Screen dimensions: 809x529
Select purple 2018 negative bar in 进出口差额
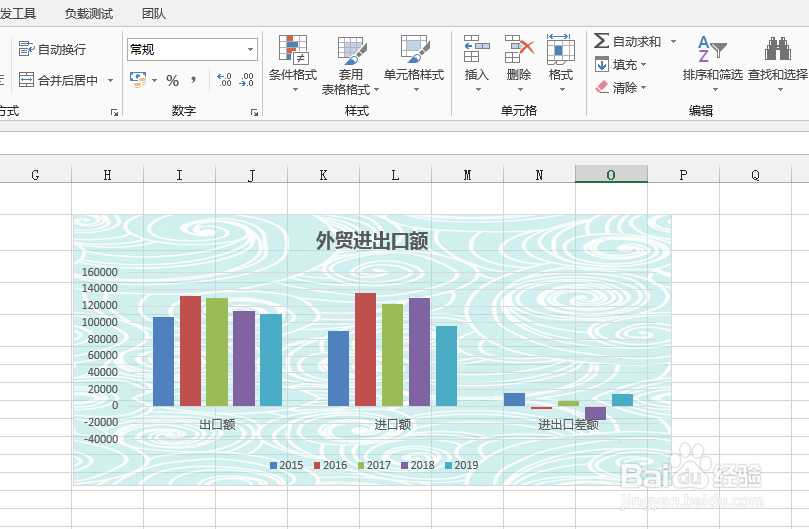tap(595, 413)
